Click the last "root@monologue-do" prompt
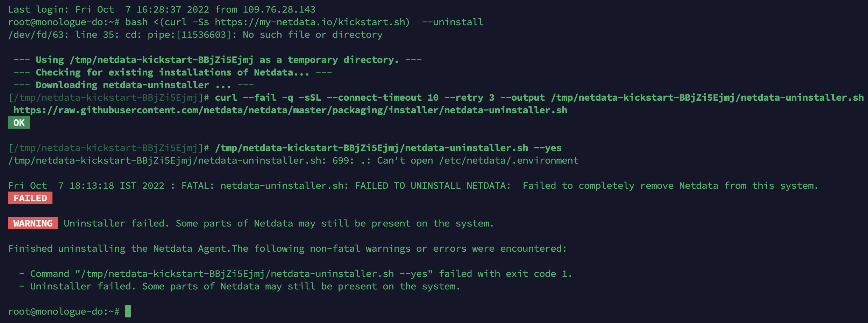The height and width of the screenshot is (323, 868). tap(64, 311)
